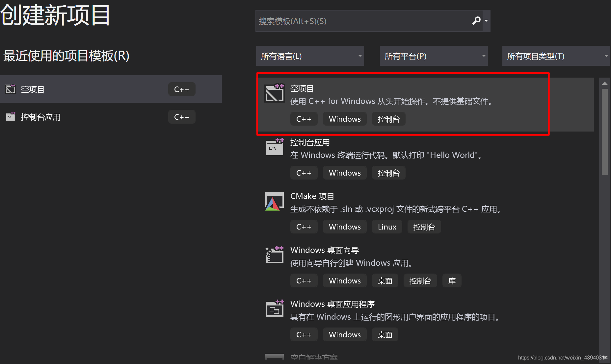Viewport: 611px width, 364px height.
Task: Click 控制台 tag under Windows 桌面向导
Action: click(x=420, y=280)
